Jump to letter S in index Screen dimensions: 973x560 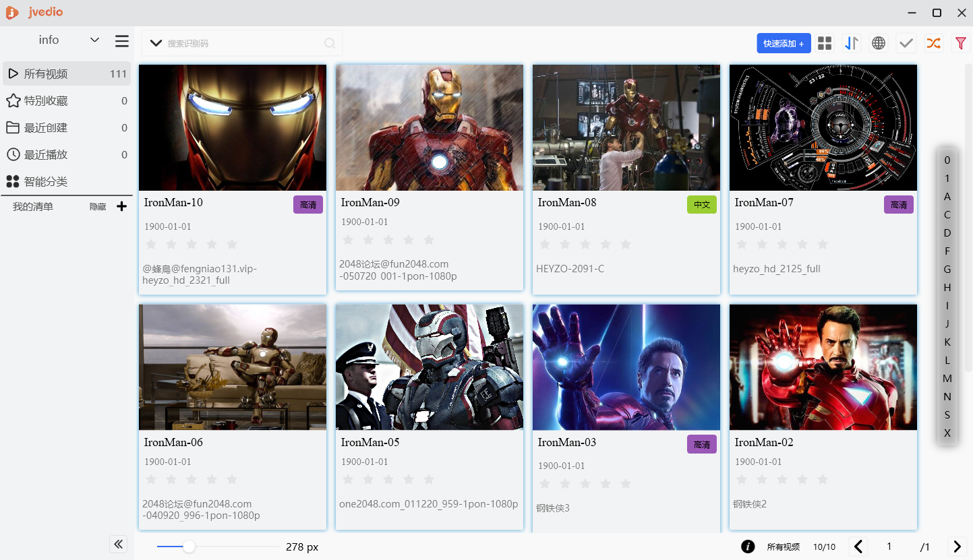click(x=947, y=415)
